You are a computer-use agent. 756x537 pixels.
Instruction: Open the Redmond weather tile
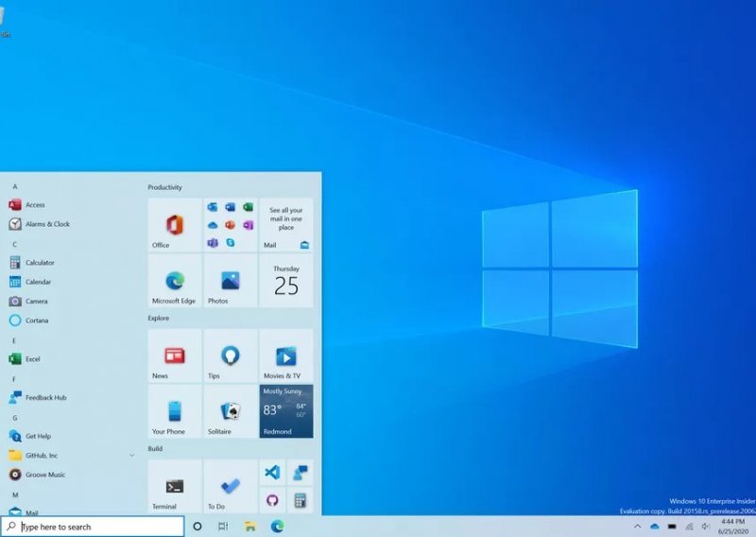tap(286, 411)
